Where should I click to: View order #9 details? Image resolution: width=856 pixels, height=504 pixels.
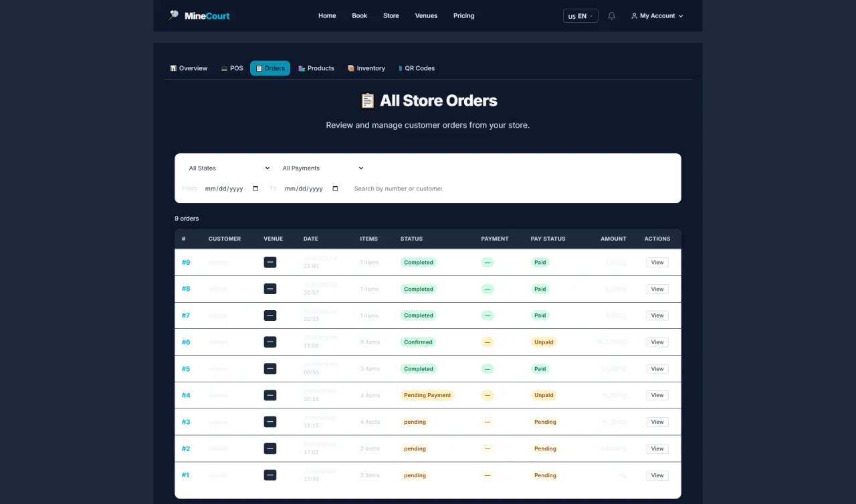coord(657,263)
